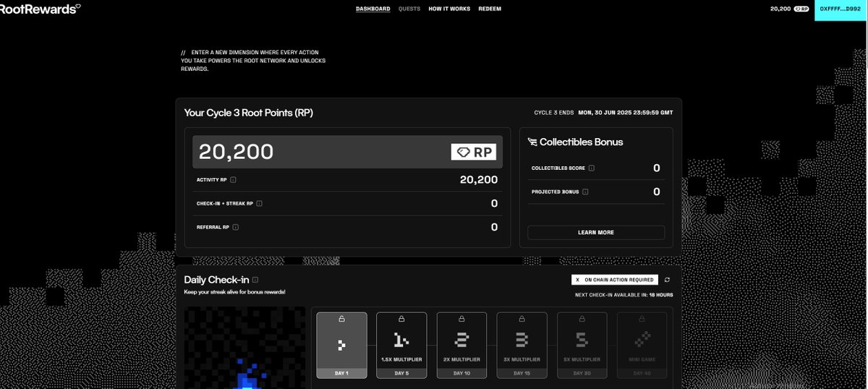This screenshot has height=389, width=868.
Task: Select the Day 5 1.5X multiplier card
Action: (x=401, y=345)
